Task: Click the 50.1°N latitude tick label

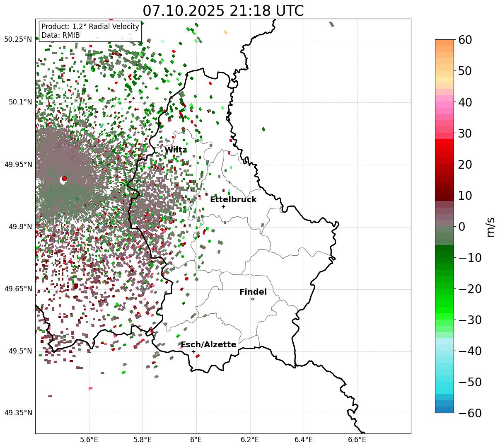Action: 20,102
